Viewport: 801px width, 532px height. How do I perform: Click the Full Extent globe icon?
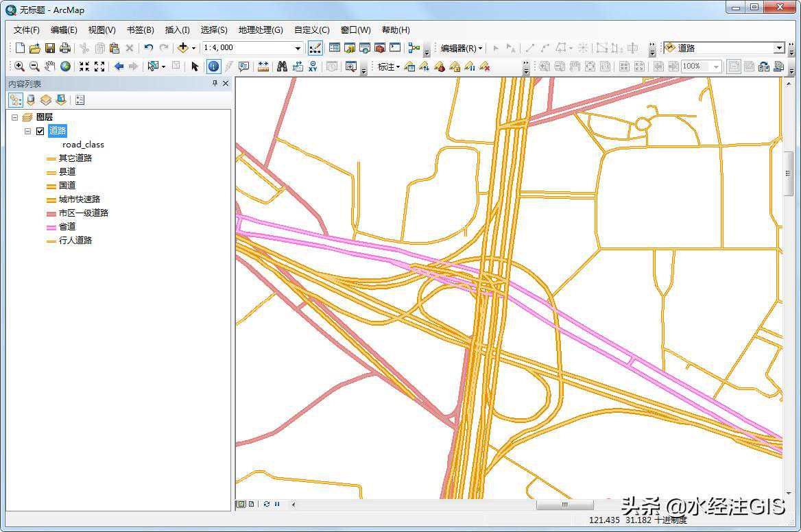pos(65,66)
